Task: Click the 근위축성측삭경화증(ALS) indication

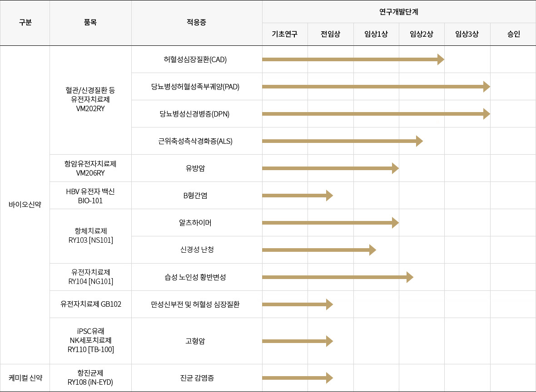Action: (x=195, y=141)
